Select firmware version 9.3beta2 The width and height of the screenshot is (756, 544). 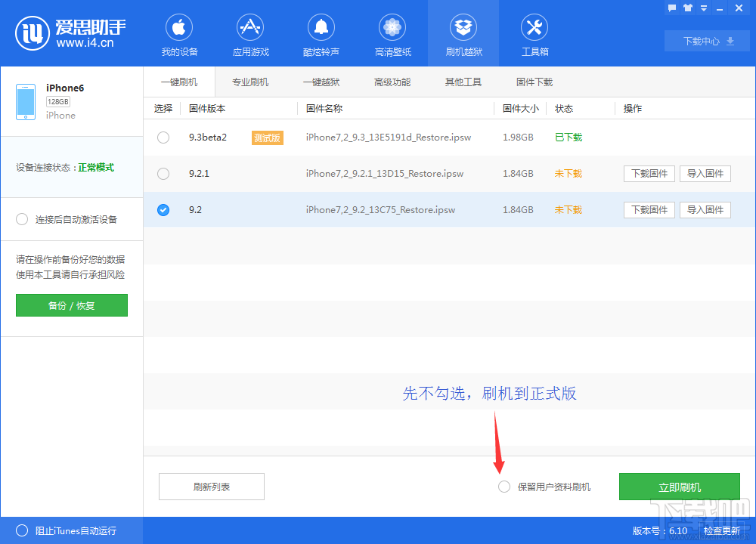click(163, 137)
